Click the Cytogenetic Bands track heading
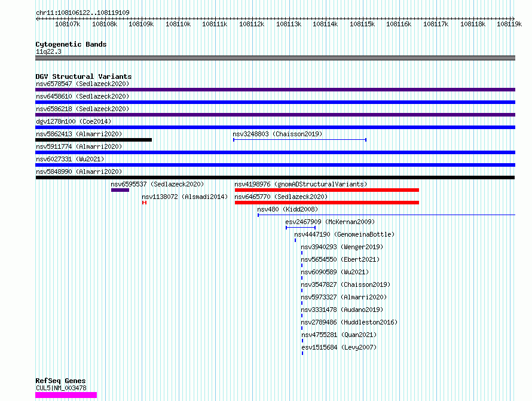This screenshot has height=401, width=532. pos(71,44)
